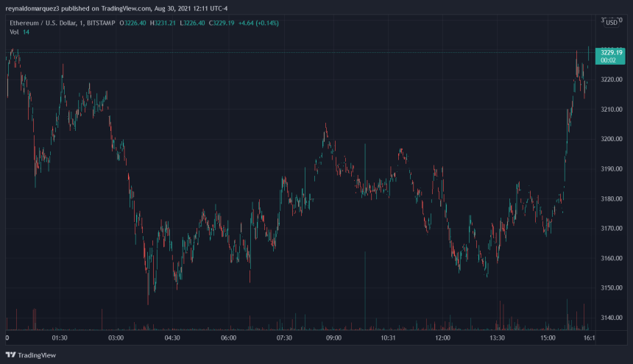Select the current price tag 3229.19
Viewport: 633px width, 364px height.
pyautogui.click(x=612, y=52)
